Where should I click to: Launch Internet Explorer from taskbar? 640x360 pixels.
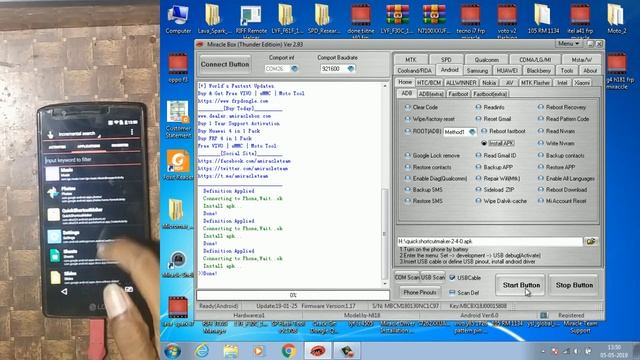pos(202,351)
